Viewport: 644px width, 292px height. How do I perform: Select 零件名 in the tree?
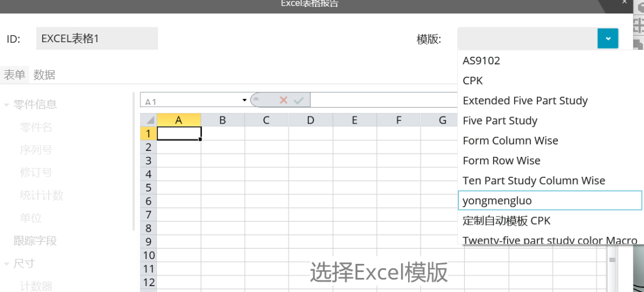pos(36,128)
